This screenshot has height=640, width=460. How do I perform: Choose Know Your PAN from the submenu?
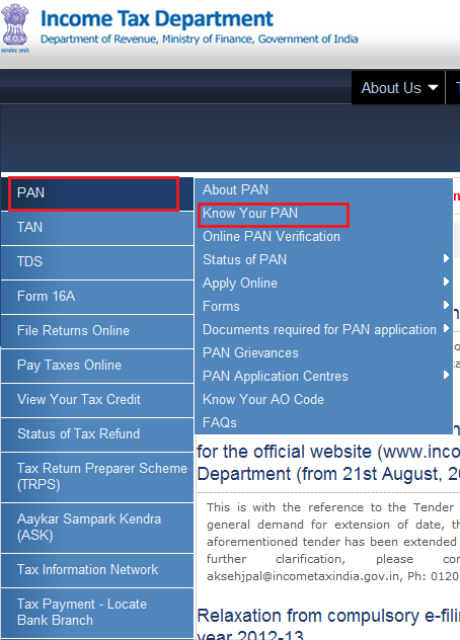[250, 213]
